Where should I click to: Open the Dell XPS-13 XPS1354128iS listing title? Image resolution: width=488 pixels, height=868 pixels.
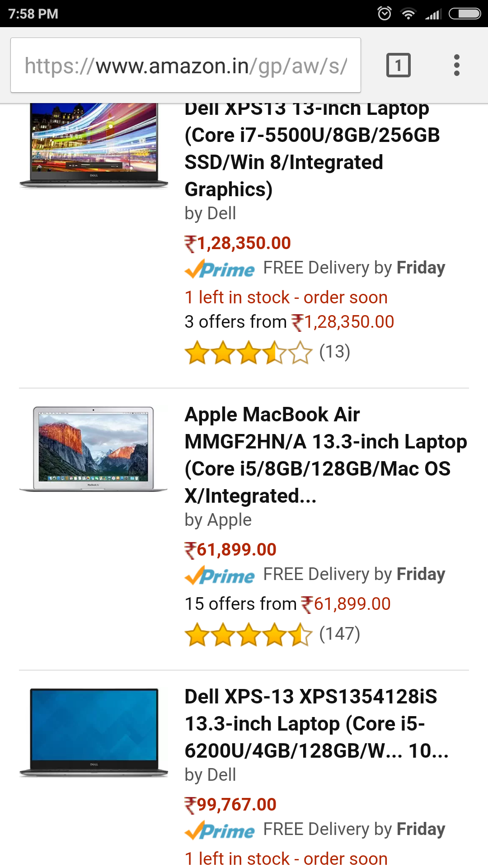[316, 723]
